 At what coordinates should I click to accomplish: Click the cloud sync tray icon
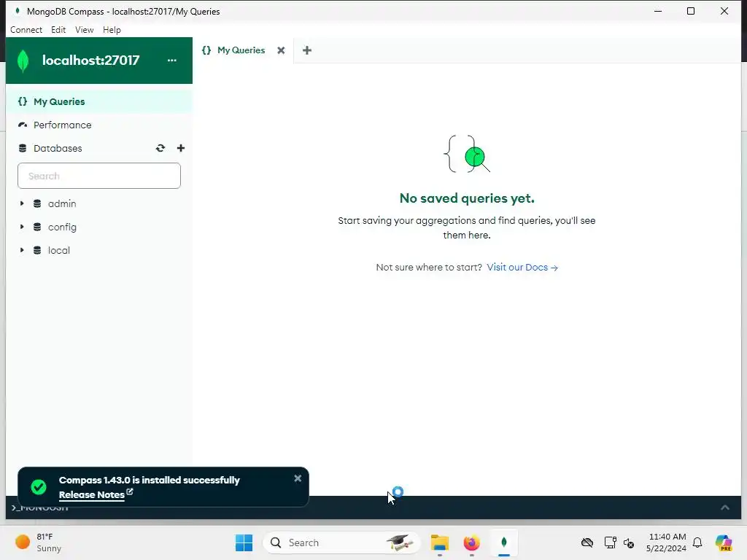click(x=587, y=542)
